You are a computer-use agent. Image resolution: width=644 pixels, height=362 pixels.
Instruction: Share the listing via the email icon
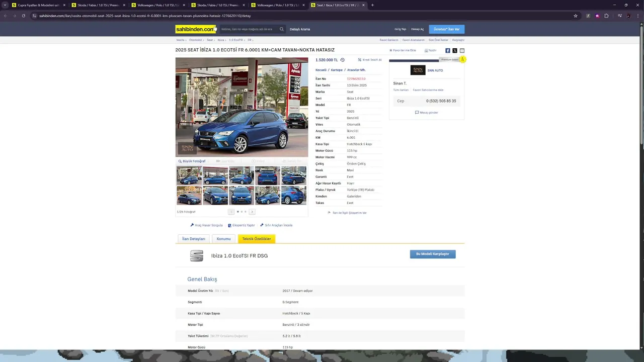point(462,51)
